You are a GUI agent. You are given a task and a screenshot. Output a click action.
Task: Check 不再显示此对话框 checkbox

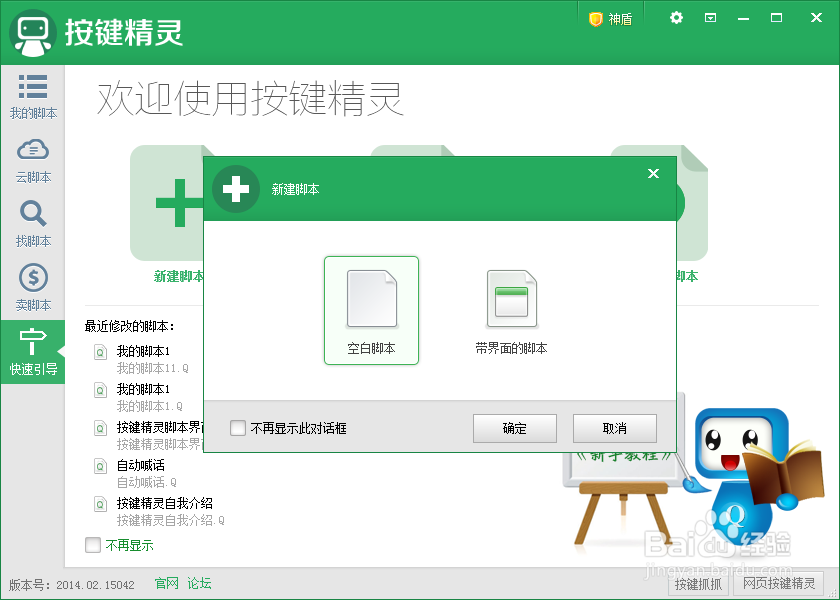point(237,428)
